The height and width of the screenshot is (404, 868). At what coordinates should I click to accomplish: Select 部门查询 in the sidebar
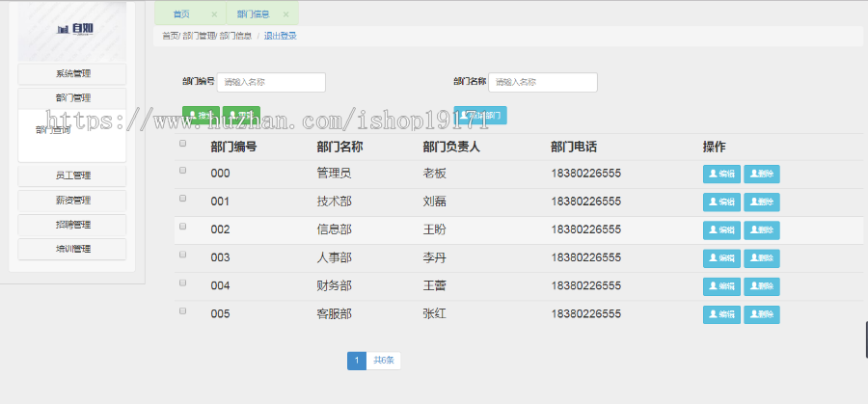(53, 130)
